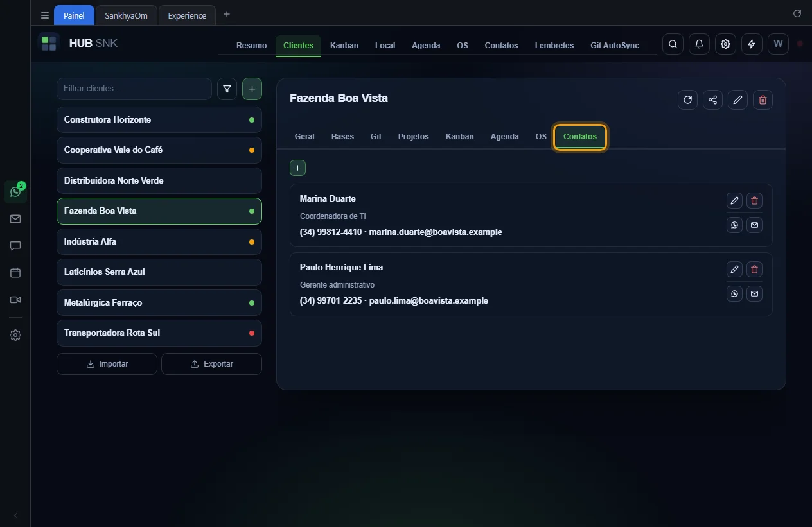The width and height of the screenshot is (812, 527).
Task: Select the Projetos tab in client details
Action: (x=413, y=137)
